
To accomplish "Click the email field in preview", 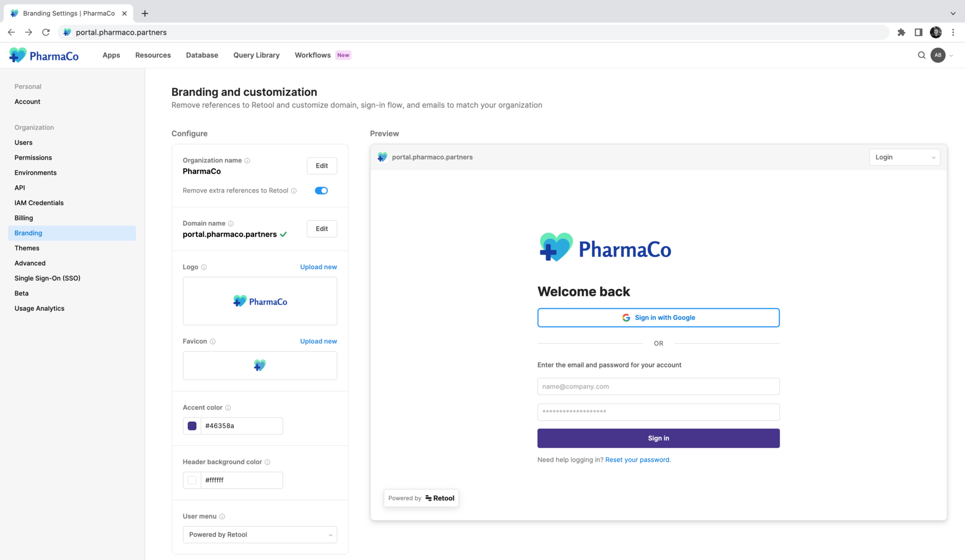I will pos(658,386).
